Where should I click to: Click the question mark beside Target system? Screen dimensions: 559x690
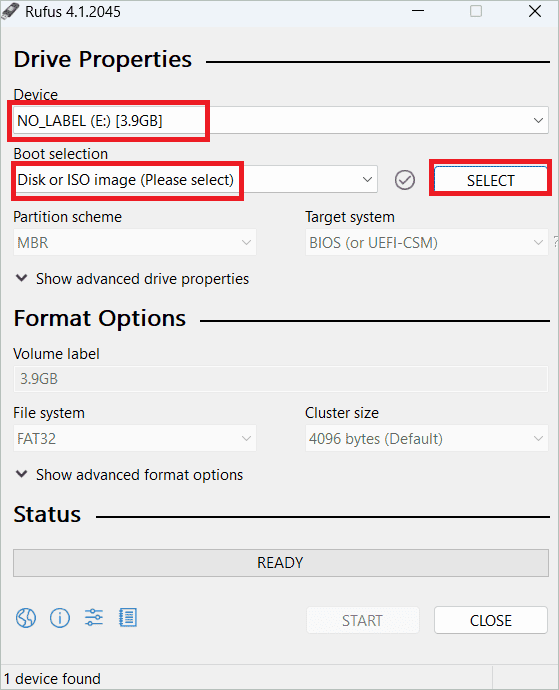555,241
